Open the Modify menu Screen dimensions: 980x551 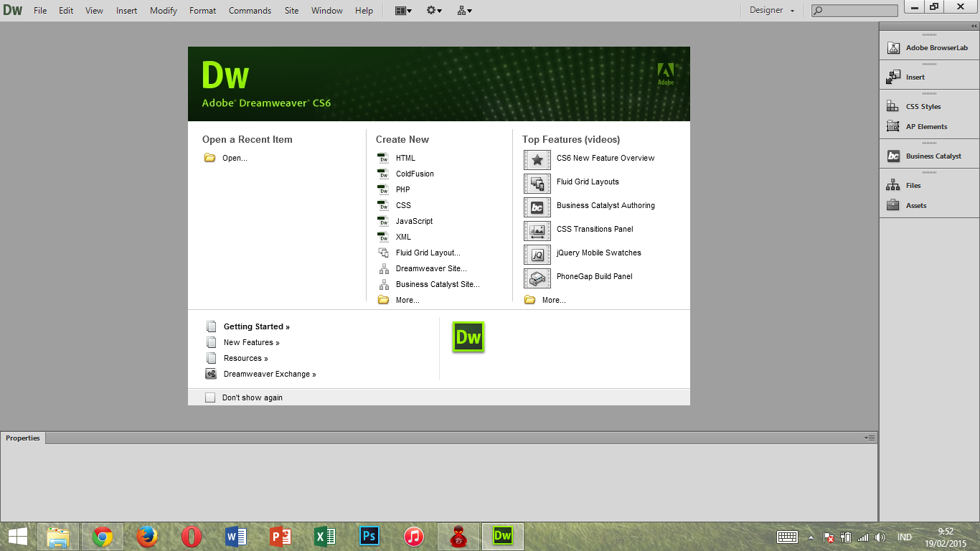[164, 11]
